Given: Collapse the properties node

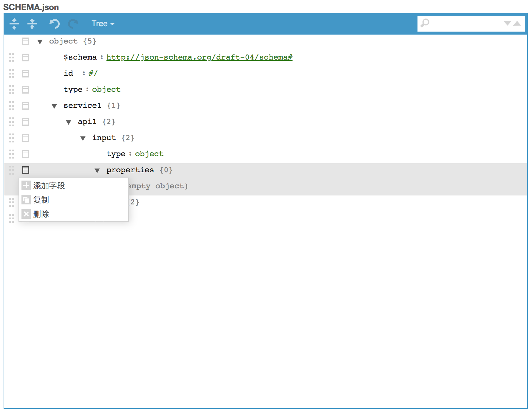Looking at the screenshot, I should 97,170.
